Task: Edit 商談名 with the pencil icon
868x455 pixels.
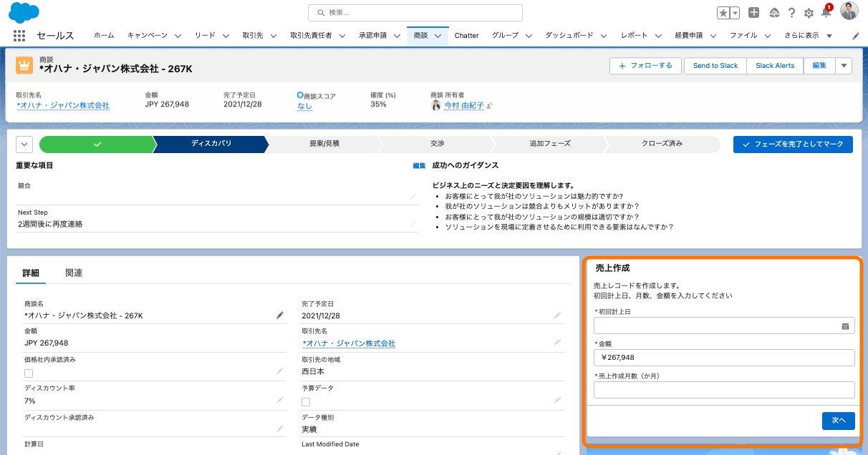Action: 280,315
